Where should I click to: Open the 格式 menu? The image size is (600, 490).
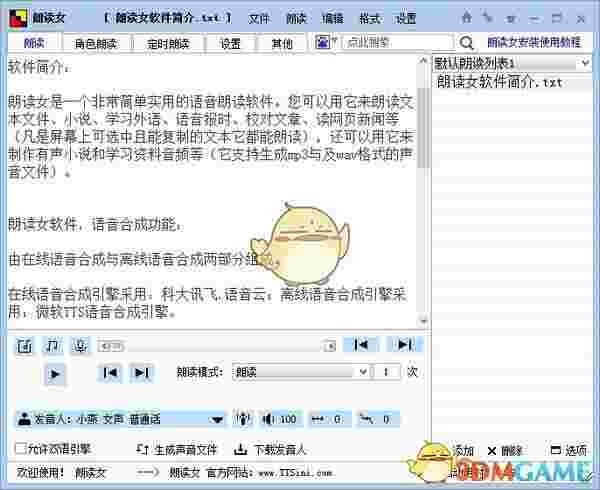pos(369,18)
